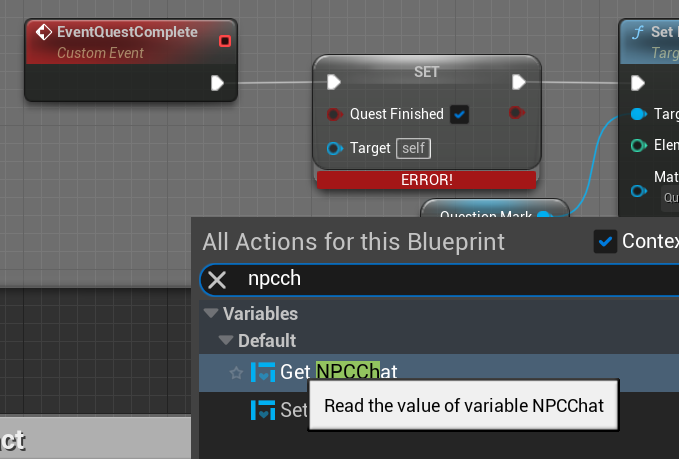Toggle the Context Sensitive checkbox
Image resolution: width=679 pixels, height=459 pixels.
[x=605, y=241]
